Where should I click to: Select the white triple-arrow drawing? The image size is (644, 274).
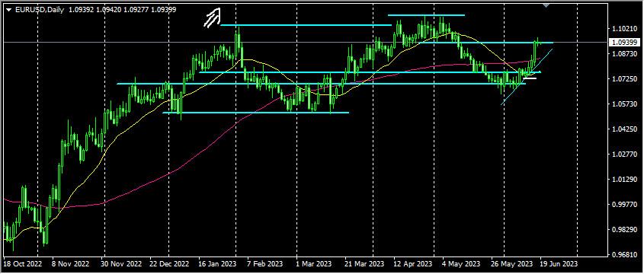tap(213, 18)
